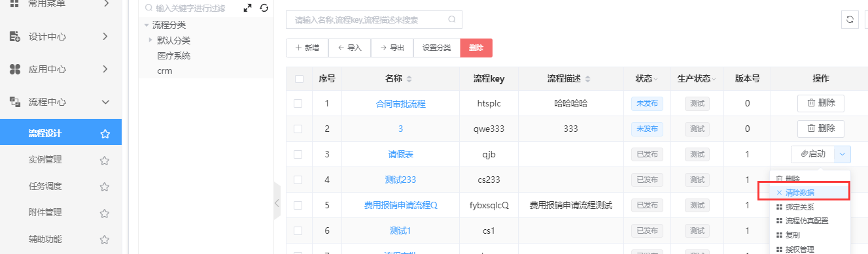Click the 应用中心 sidebar icon
The height and width of the screenshot is (254, 868).
pyautogui.click(x=14, y=69)
